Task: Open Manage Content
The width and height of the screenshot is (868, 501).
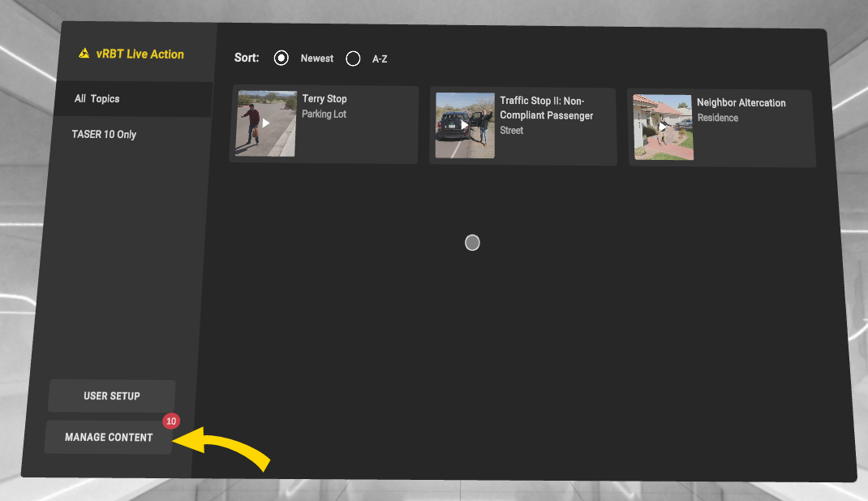Action: (109, 438)
